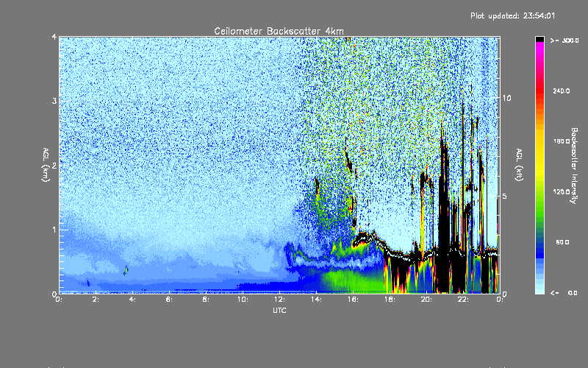The image size is (588, 368).
Task: Click the '5' kft tick label
Action: click(x=505, y=197)
